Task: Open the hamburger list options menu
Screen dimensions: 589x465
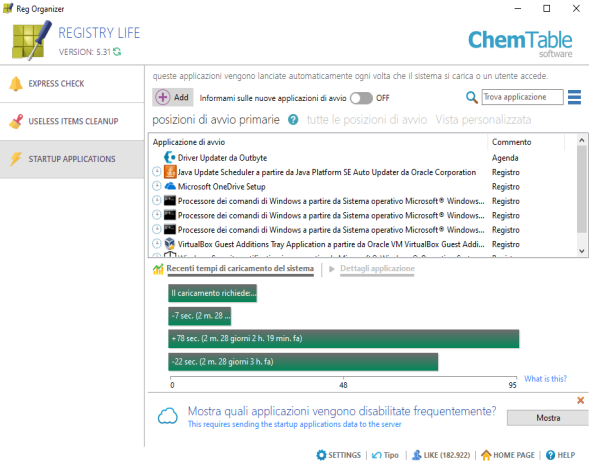Action: (574, 97)
